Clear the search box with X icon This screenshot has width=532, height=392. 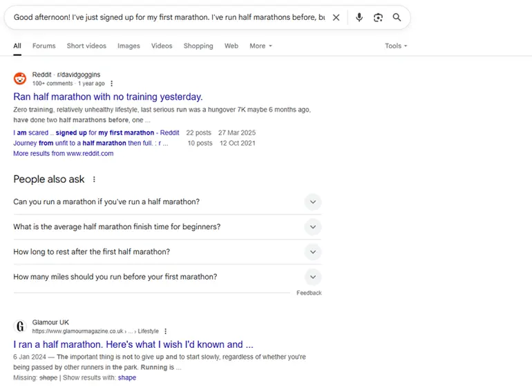[336, 17]
